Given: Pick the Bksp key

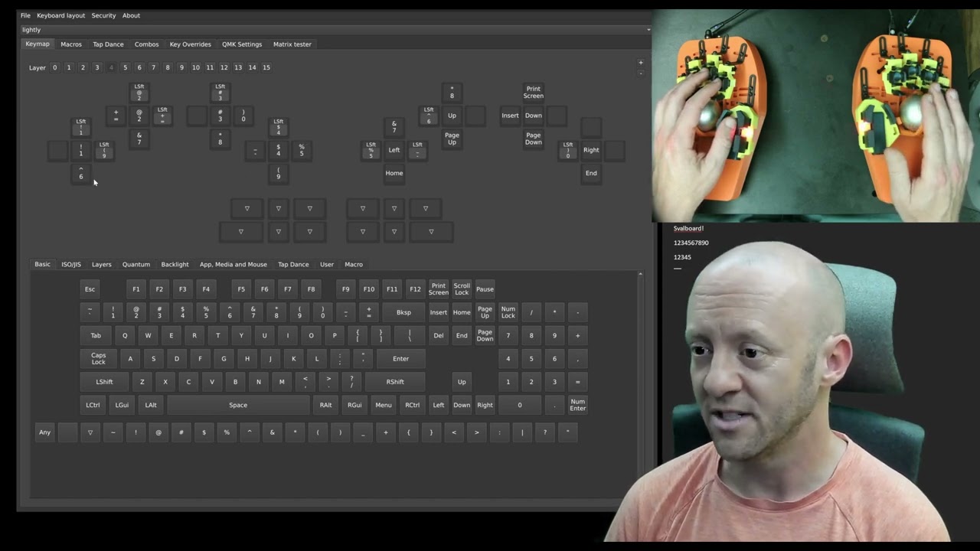Looking at the screenshot, I should click(403, 312).
